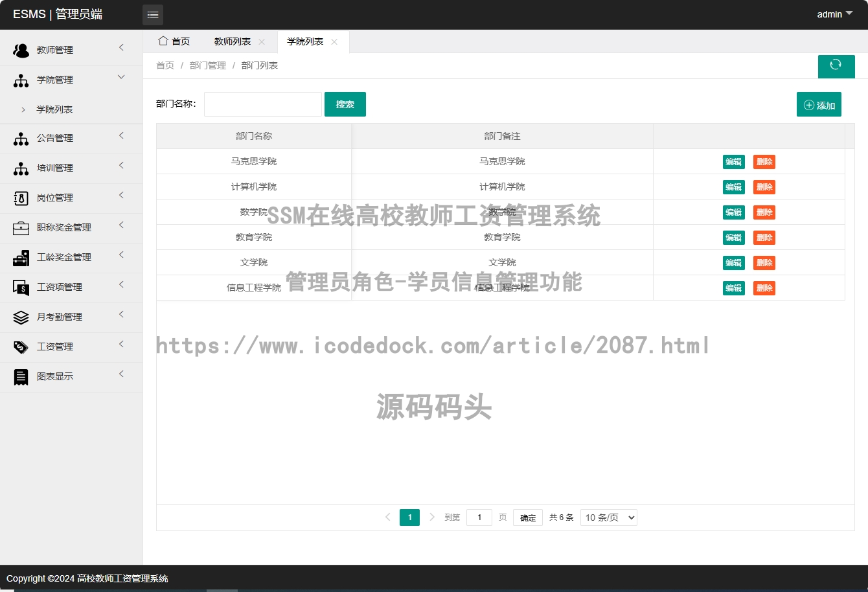Focus the 部门名称 search input
Image resolution: width=868 pixels, height=592 pixels.
click(x=263, y=104)
